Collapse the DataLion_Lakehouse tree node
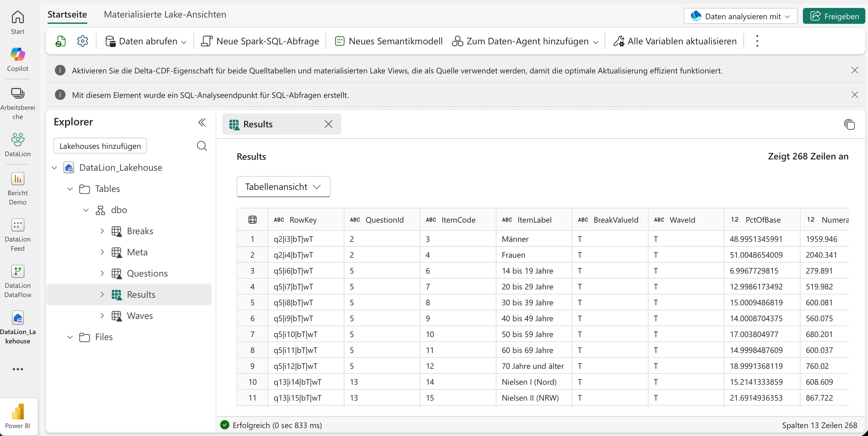Viewport: 868px width, 436px height. click(54, 168)
